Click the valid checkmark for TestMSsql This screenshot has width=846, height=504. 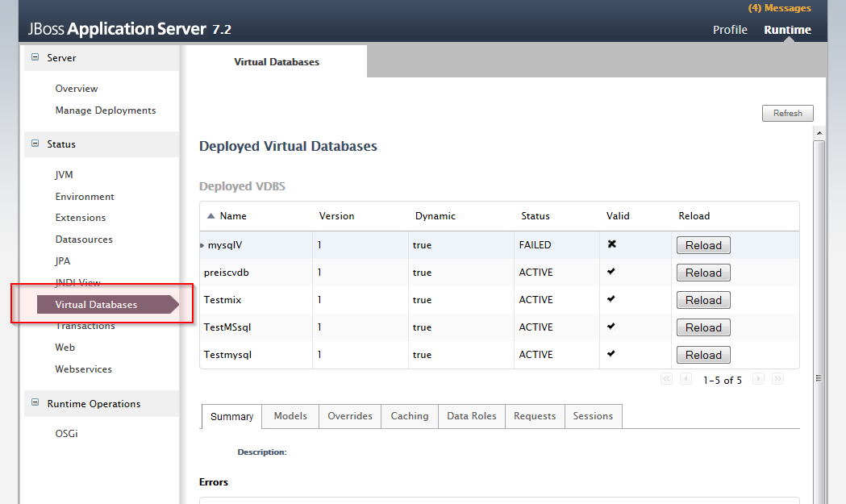611,327
